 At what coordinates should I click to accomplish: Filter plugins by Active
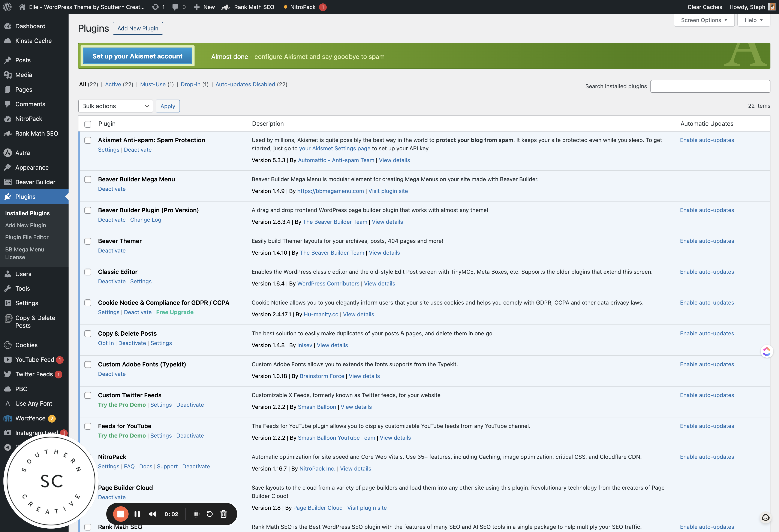pos(113,84)
